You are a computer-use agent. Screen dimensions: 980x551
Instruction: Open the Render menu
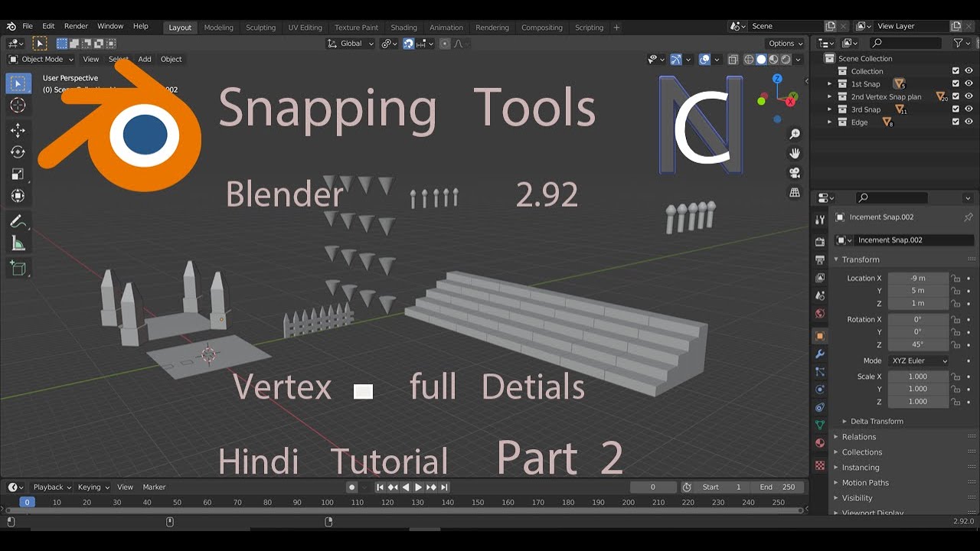(76, 26)
